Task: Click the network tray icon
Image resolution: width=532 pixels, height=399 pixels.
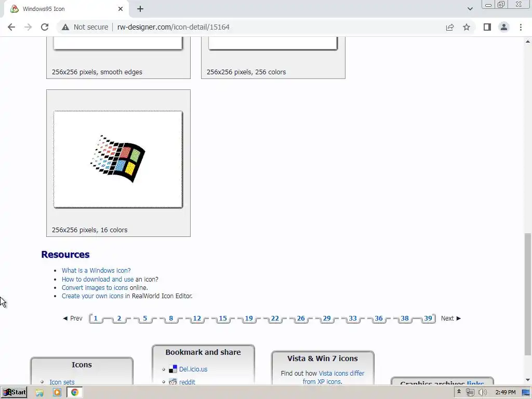Action: [x=470, y=393]
